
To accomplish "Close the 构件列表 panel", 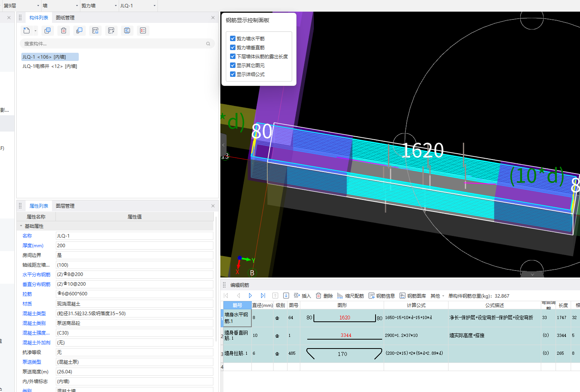I will (x=213, y=17).
